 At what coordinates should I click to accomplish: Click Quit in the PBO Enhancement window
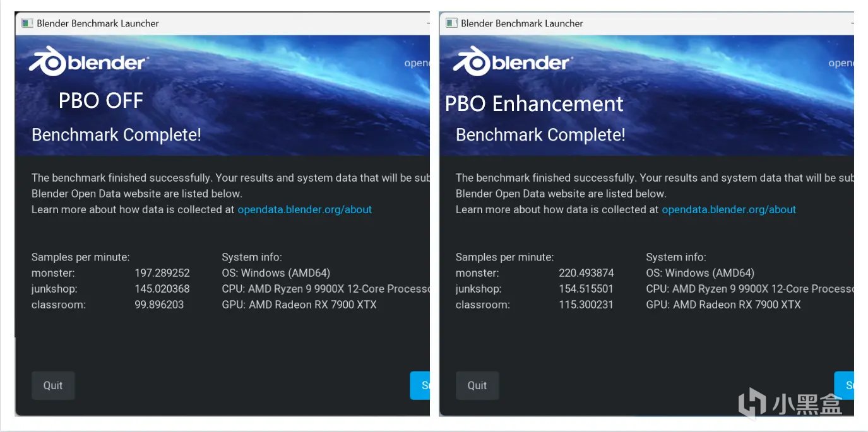point(477,385)
